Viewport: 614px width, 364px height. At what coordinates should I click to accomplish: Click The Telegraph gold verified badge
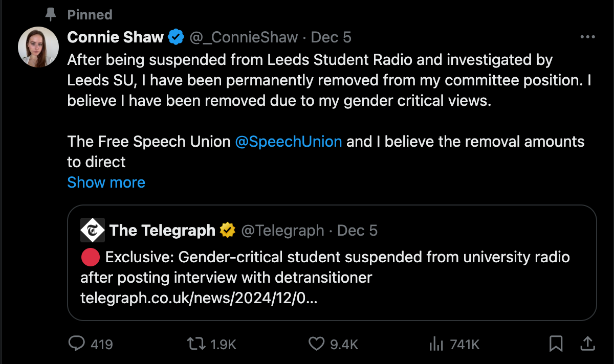pyautogui.click(x=228, y=231)
